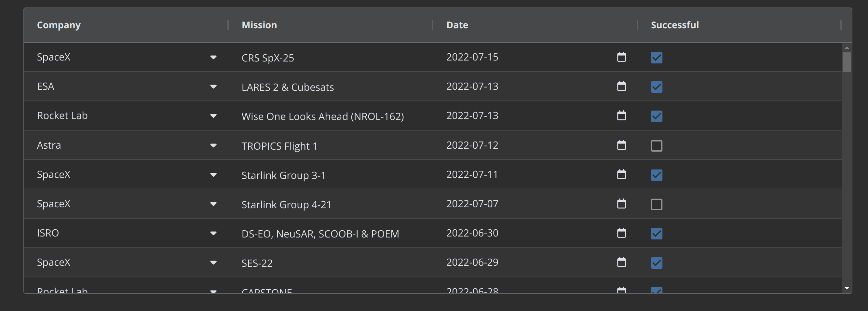This screenshot has width=868, height=311.
Task: Open calendar picker for LARES 2 & Cubesats
Action: (x=621, y=86)
